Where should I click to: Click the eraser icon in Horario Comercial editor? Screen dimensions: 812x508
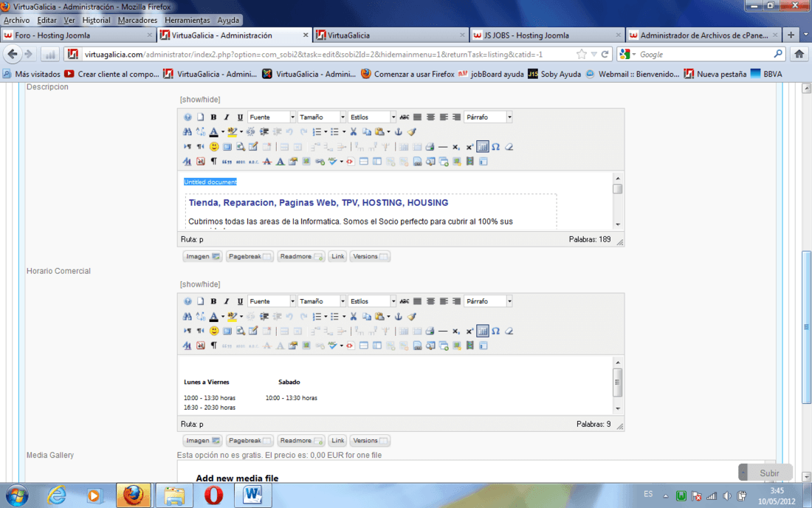509,332
